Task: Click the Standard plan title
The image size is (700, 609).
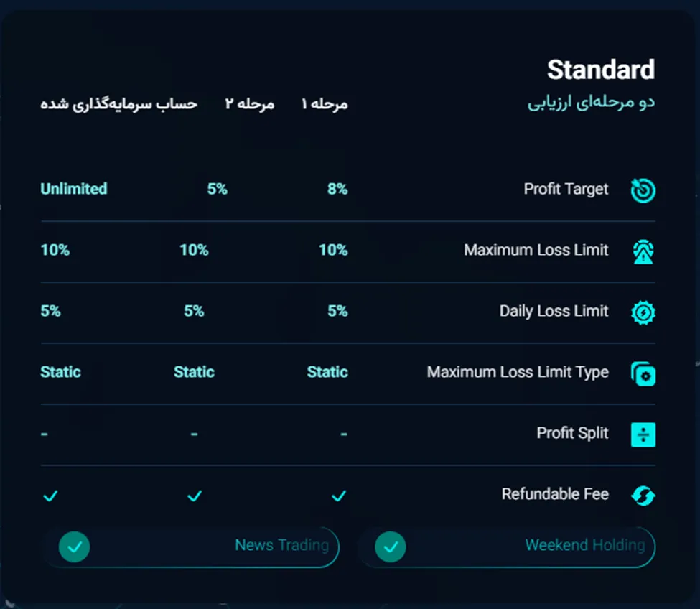Action: (601, 70)
